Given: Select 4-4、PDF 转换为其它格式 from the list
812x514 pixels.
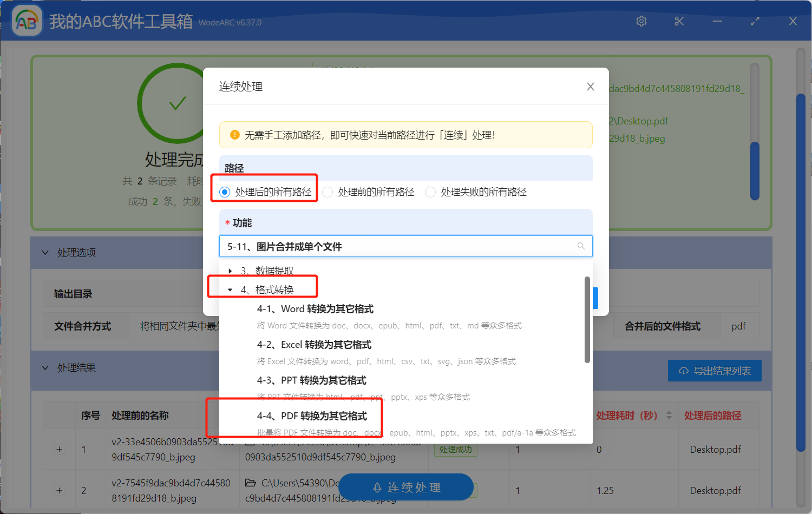Looking at the screenshot, I should click(x=311, y=417).
